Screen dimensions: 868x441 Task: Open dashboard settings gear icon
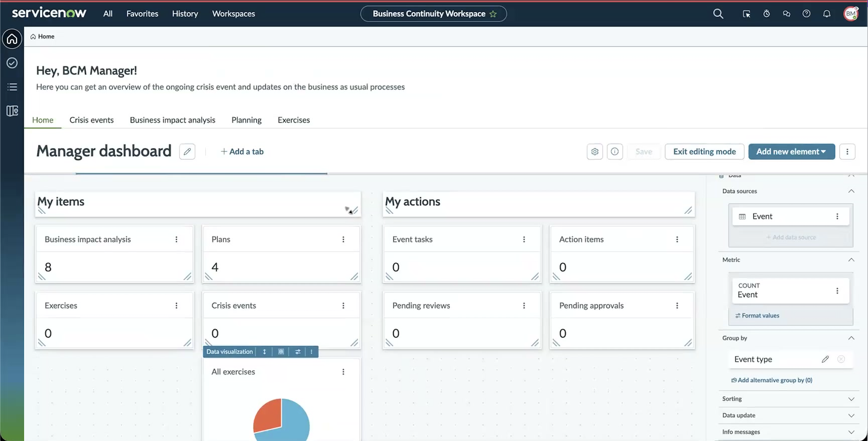[x=595, y=152]
